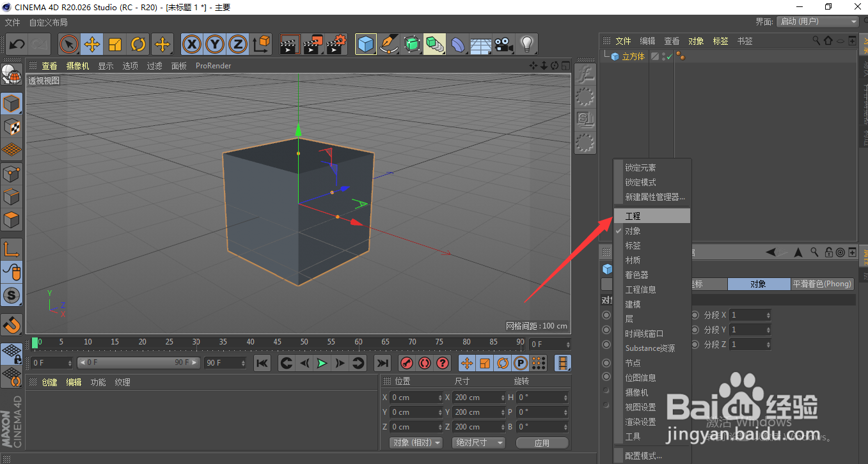Select the 工程 entry in the popup menu
This screenshot has height=464, width=868.
coord(652,216)
